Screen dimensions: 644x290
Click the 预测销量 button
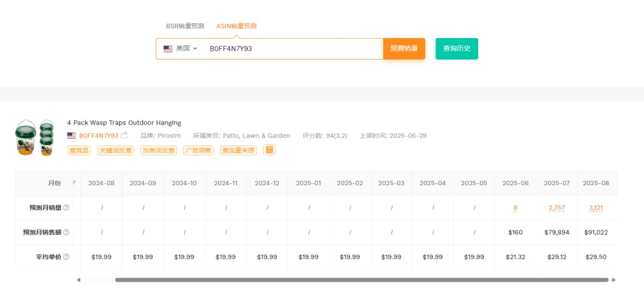tap(404, 48)
